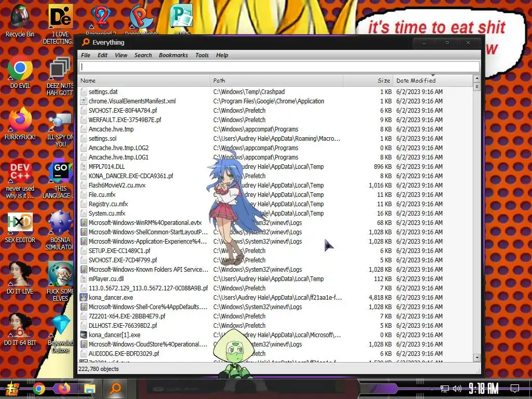Screen dimensions: 532x399
Task: Select Amcache.hve.tmp.LOG2 in the list
Action: pyautogui.click(x=275, y=148)
